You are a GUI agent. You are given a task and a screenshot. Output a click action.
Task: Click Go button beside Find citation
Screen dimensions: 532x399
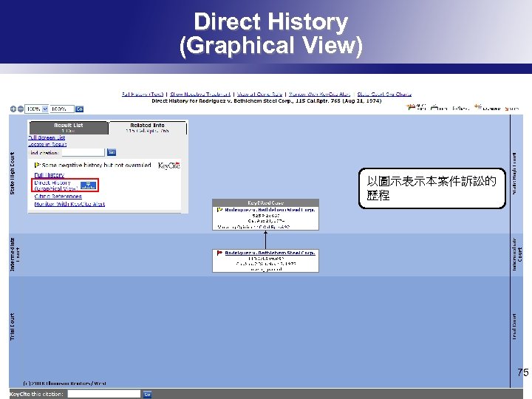pyautogui.click(x=112, y=152)
